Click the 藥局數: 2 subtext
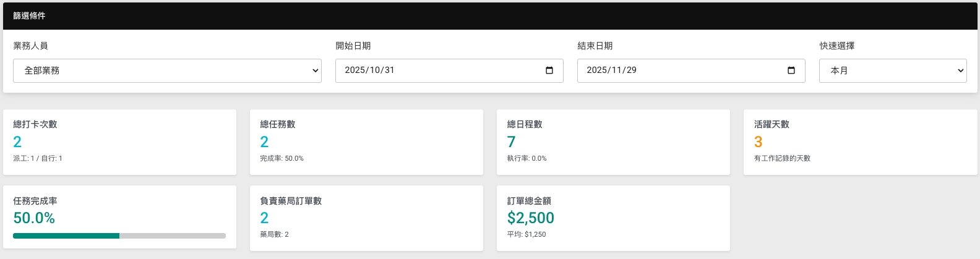 (x=274, y=234)
